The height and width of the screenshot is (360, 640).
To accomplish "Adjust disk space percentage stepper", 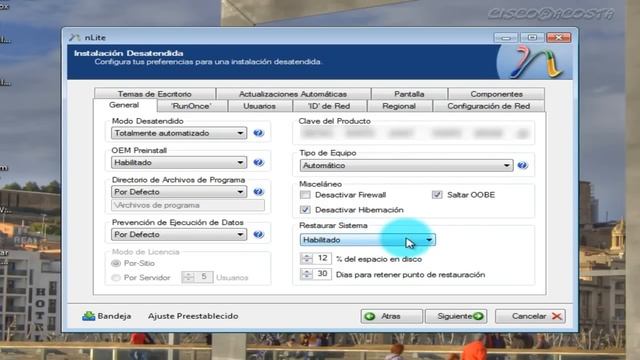I will [x=306, y=258].
